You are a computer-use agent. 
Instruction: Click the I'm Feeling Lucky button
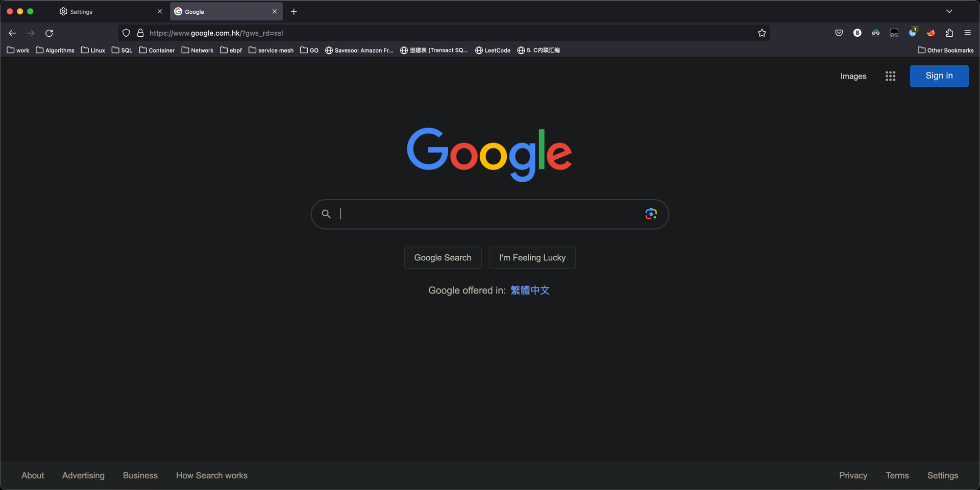pyautogui.click(x=532, y=258)
